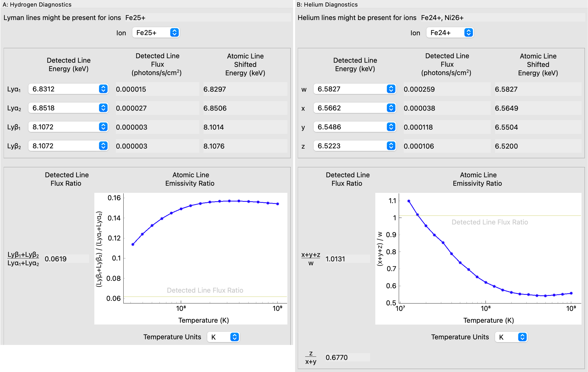588x372 pixels.
Task: Click Lyα₁ atomic shifted energy 6.8297
Action: point(245,89)
